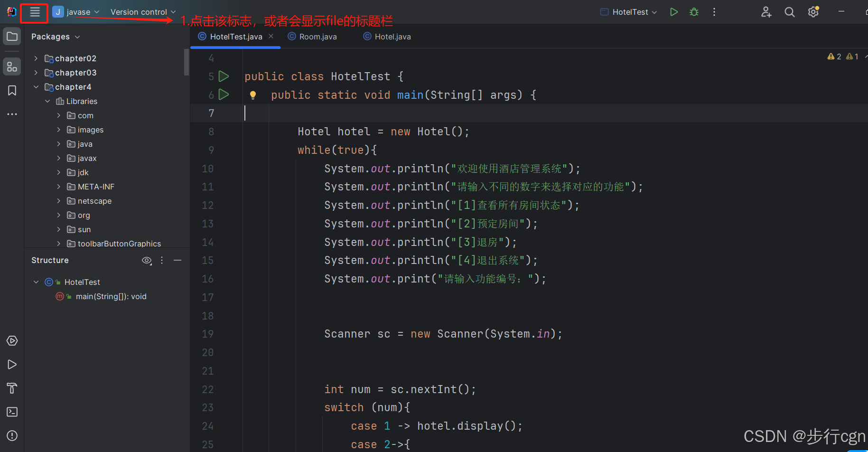Image resolution: width=868 pixels, height=452 pixels.
Task: Select the toolbarButtonGraphics package
Action: [114, 244]
